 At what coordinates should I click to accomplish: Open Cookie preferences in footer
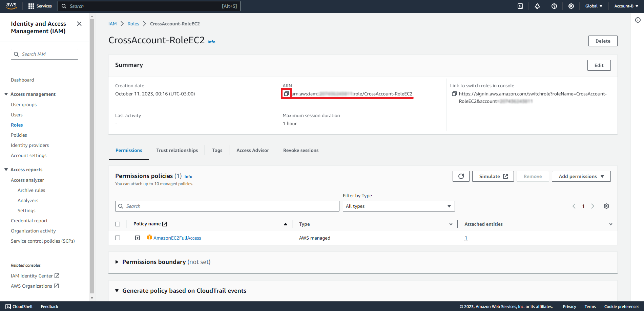click(622, 307)
